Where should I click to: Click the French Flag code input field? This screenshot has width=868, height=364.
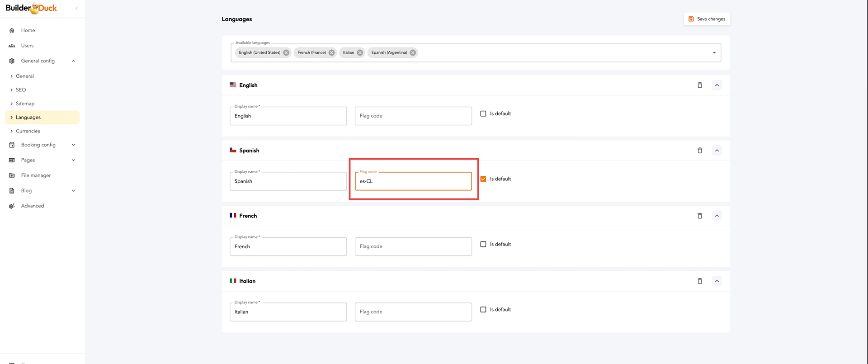413,247
